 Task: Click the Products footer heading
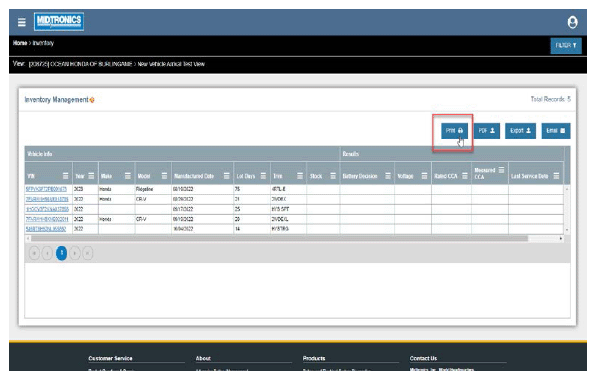click(x=314, y=358)
